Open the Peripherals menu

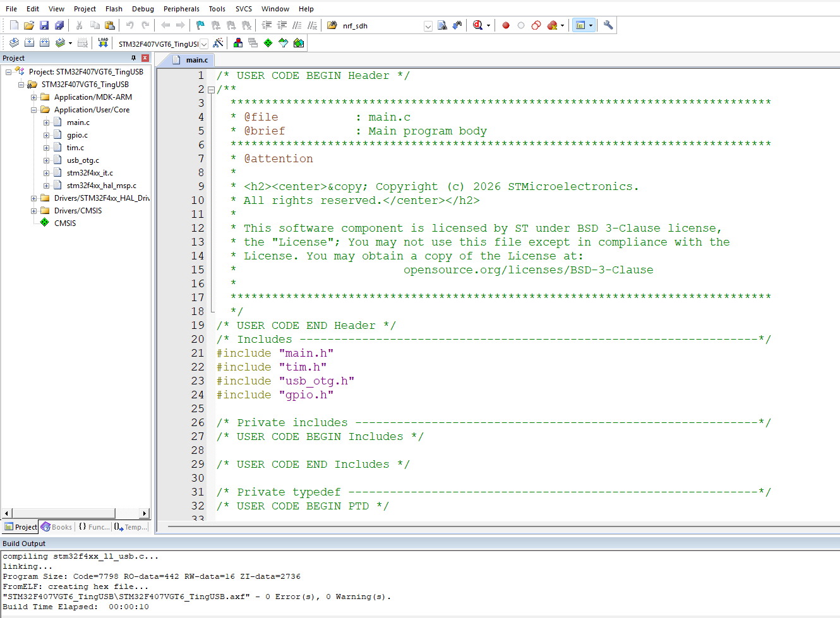coord(181,9)
